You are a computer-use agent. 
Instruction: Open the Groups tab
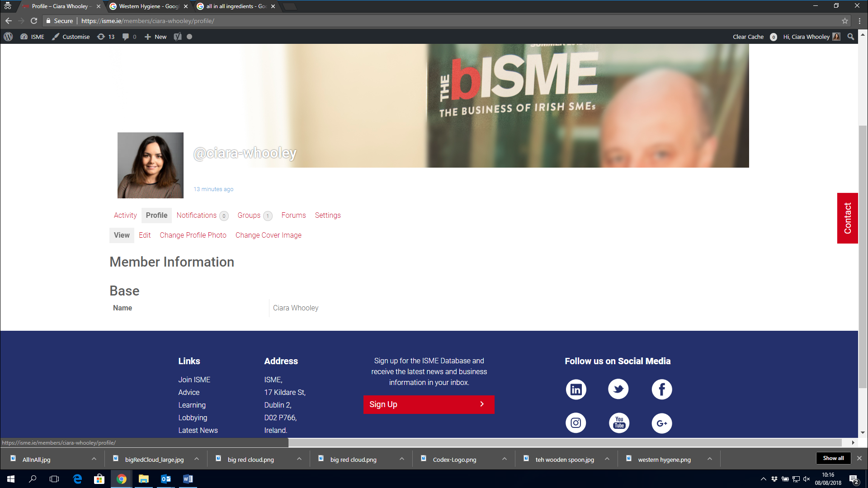click(255, 215)
